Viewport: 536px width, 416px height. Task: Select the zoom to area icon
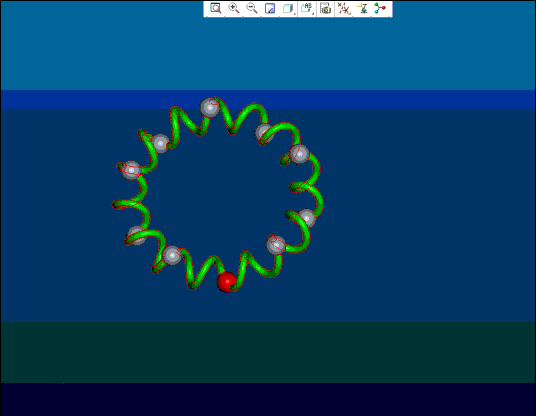270,8
